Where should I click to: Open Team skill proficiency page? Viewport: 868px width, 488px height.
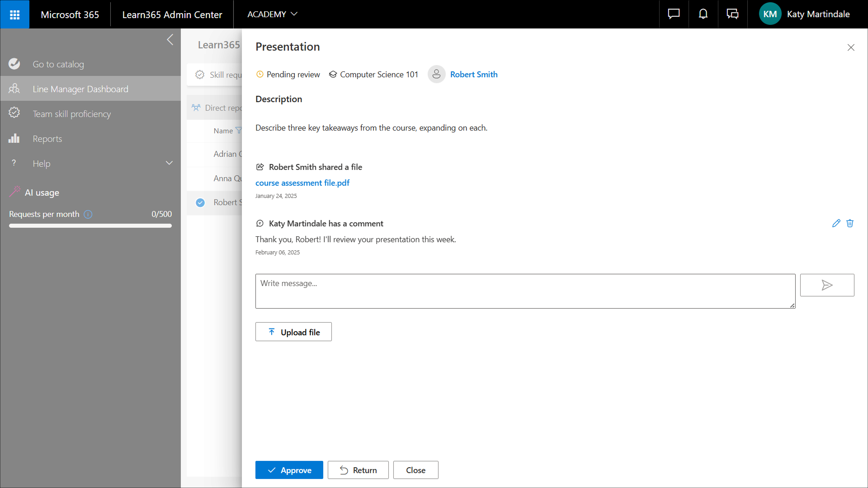71,114
